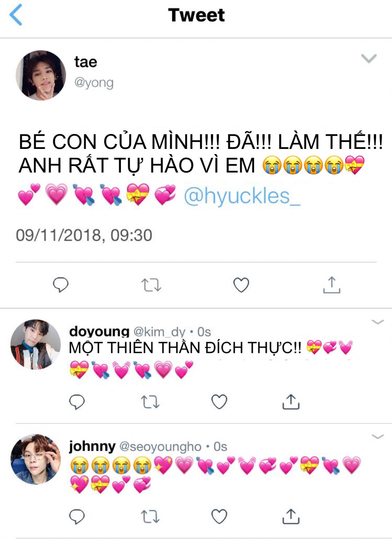
Task: Like johnny's emoji reply
Action: coord(219,516)
